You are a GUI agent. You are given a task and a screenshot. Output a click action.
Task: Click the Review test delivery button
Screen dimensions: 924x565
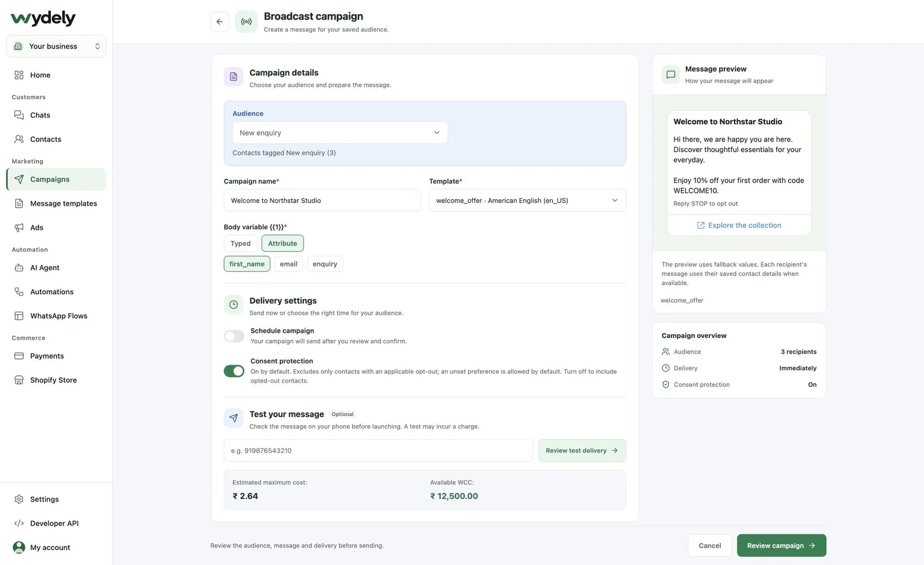(x=582, y=451)
